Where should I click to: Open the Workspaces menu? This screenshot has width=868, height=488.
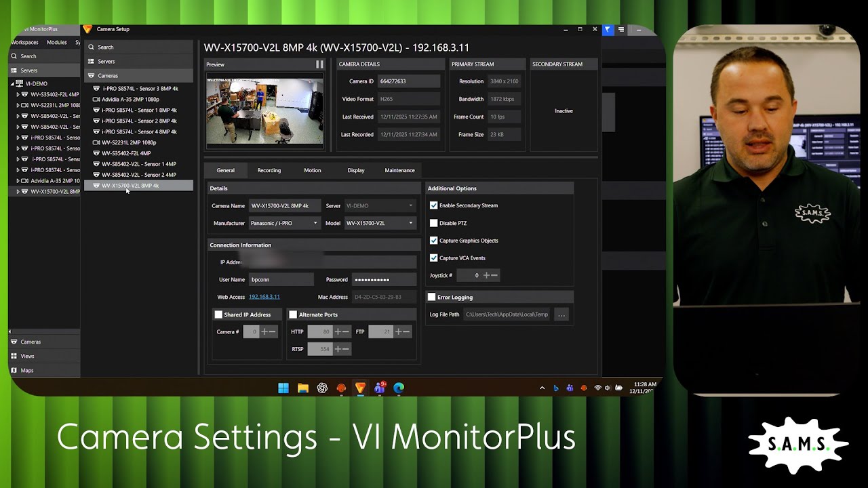pyautogui.click(x=24, y=42)
